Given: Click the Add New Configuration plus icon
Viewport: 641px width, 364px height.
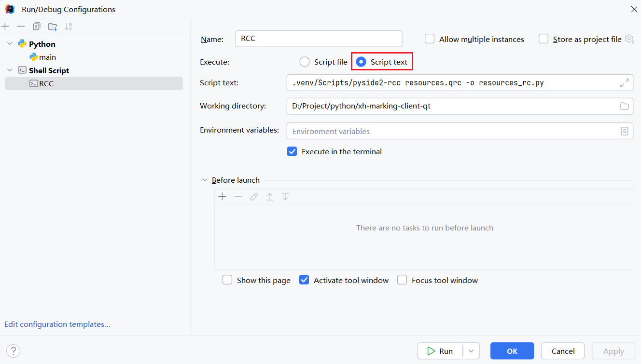Looking at the screenshot, I should [x=5, y=27].
